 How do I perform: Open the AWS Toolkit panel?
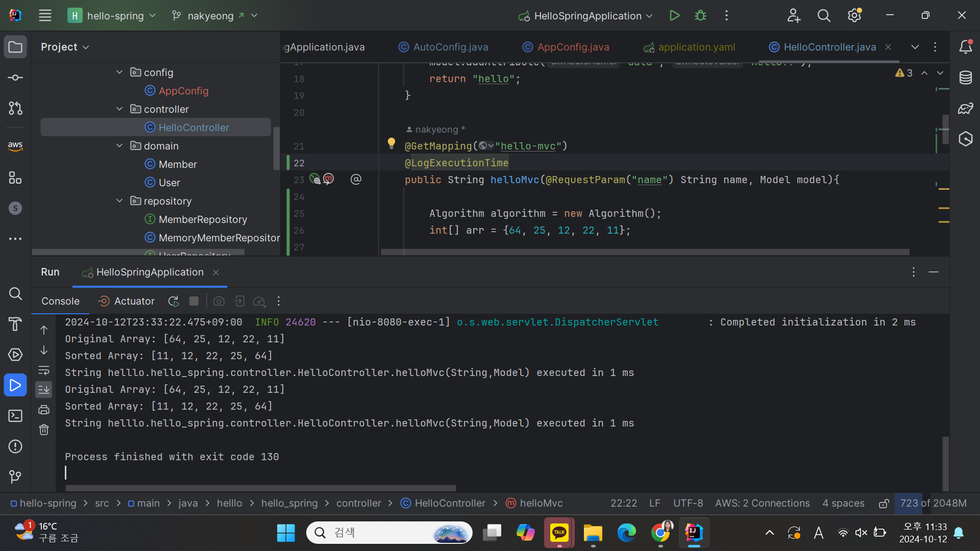[15, 145]
